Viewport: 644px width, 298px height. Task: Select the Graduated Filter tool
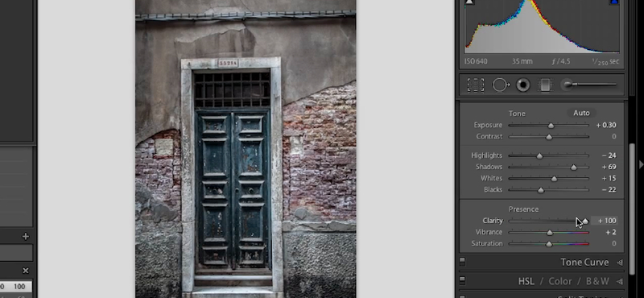[x=545, y=85]
